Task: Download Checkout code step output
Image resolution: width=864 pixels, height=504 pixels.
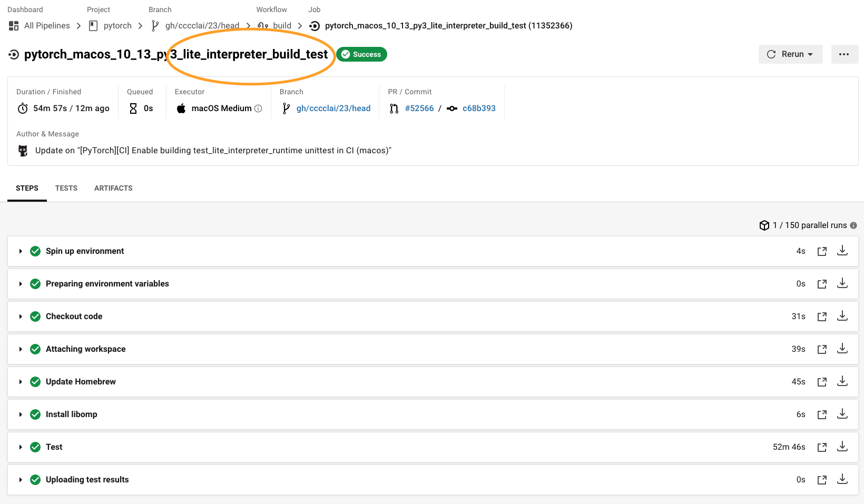Action: pyautogui.click(x=842, y=316)
